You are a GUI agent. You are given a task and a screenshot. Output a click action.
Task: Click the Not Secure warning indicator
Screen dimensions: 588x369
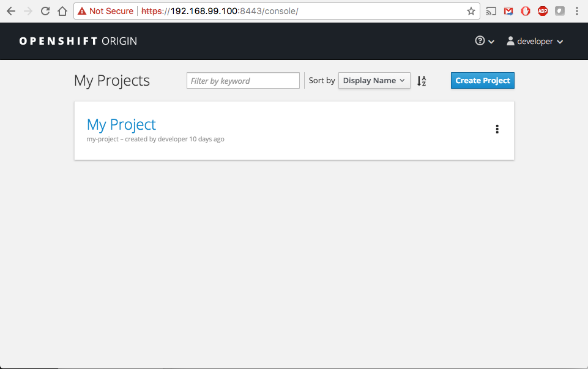click(105, 11)
